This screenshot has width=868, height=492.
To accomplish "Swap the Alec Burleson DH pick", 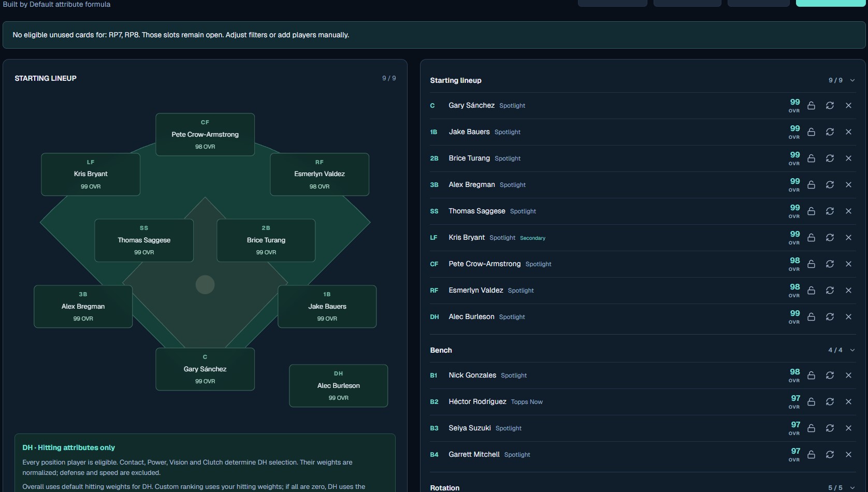I will point(830,317).
